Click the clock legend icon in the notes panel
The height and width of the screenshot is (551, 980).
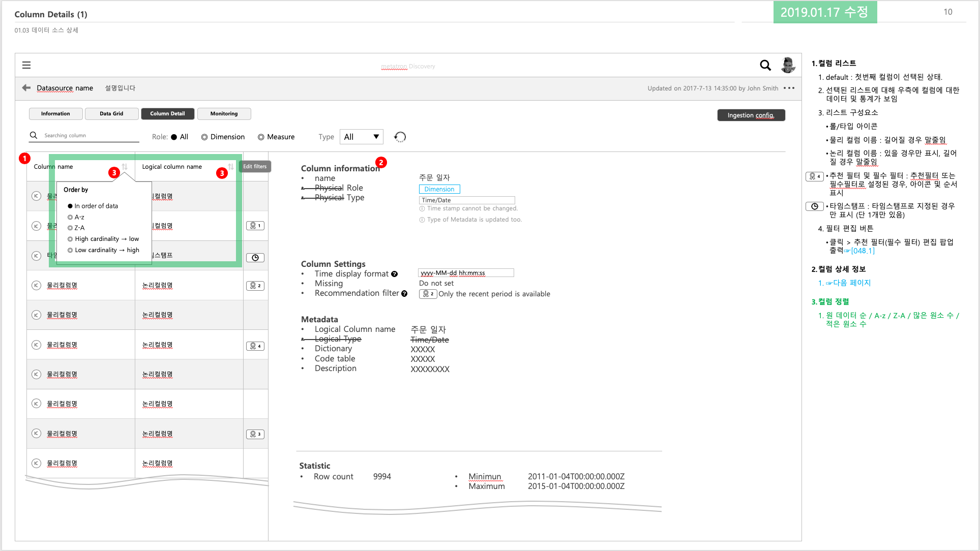pyautogui.click(x=815, y=206)
